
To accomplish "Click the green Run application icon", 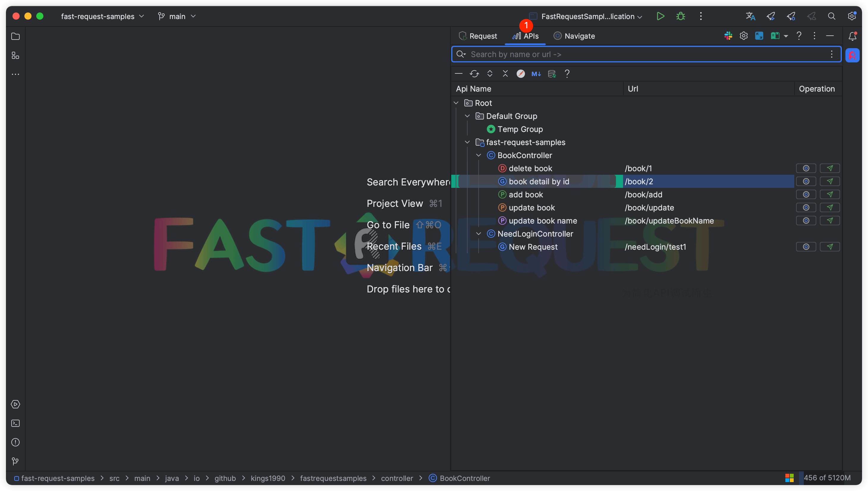I will [x=660, y=16].
